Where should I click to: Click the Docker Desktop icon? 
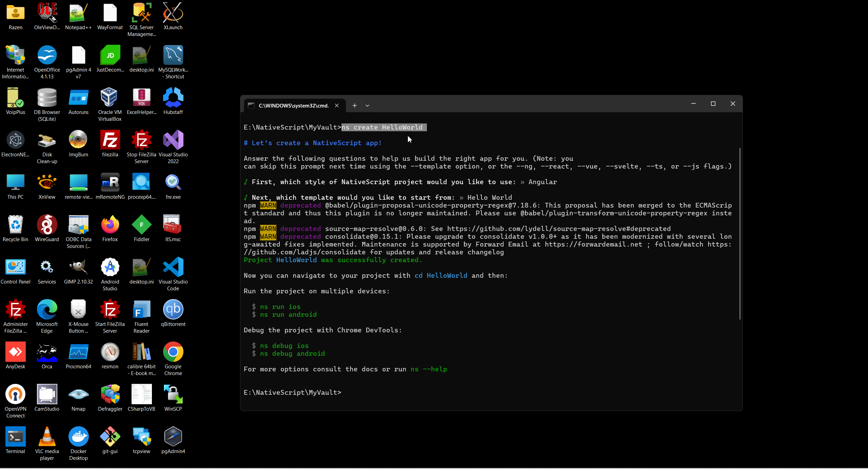point(78,437)
